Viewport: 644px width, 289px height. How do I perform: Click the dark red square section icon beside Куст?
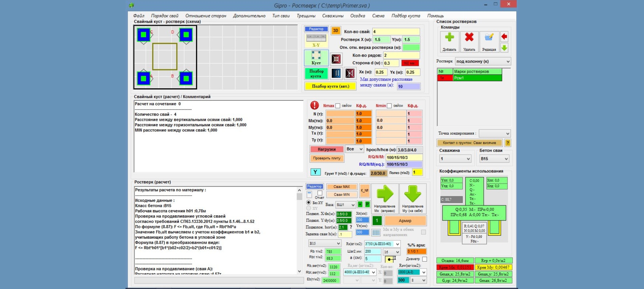point(336,59)
